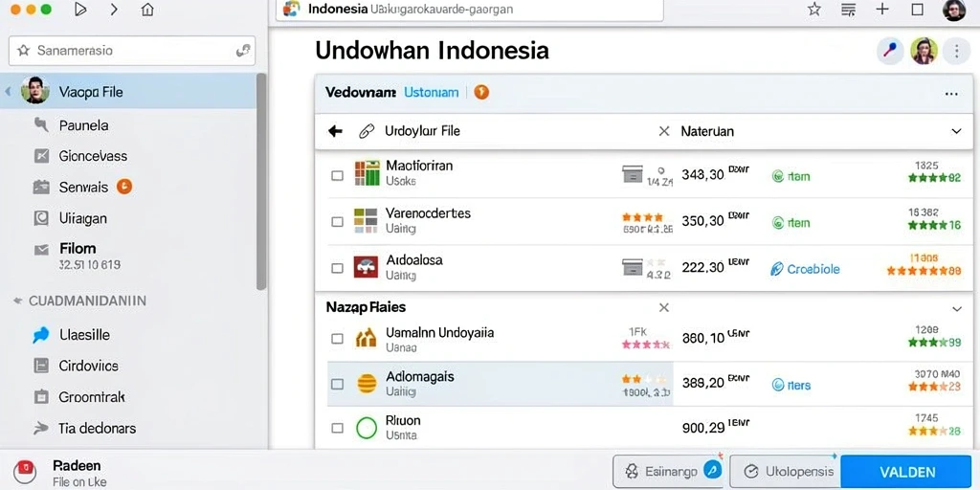Collapse the Viaopa File arrow
The image size is (980, 490).
pos(8,92)
